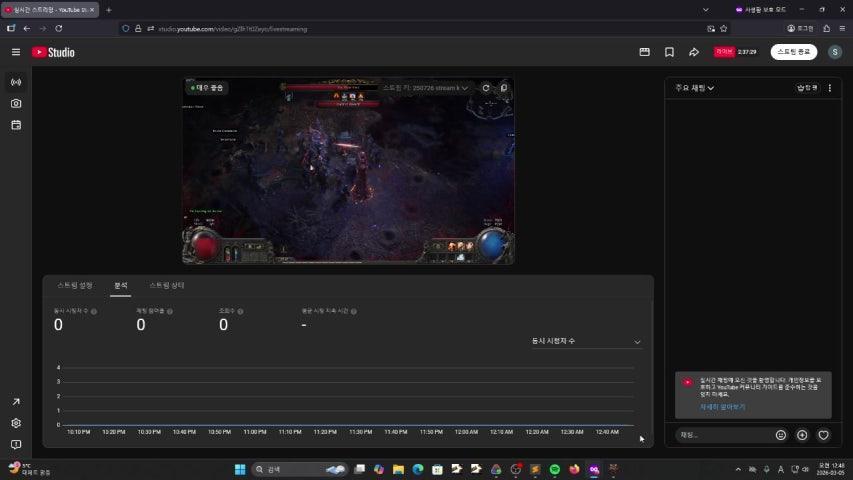Open the webcam camera icon in sidebar
Viewport: 853px width, 480px height.
16,104
